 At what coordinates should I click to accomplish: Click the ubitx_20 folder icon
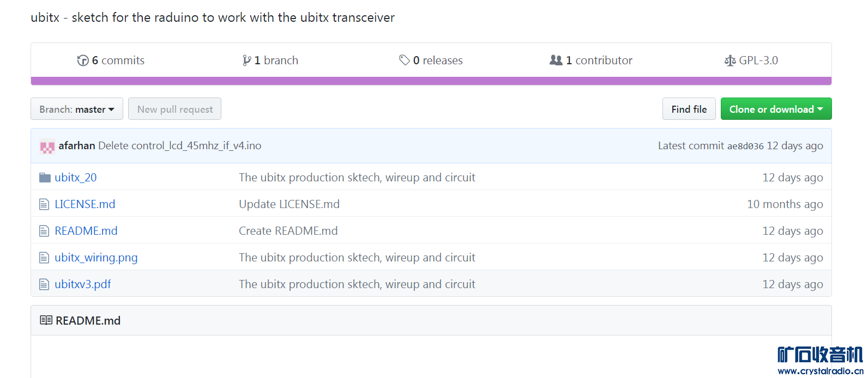45,178
